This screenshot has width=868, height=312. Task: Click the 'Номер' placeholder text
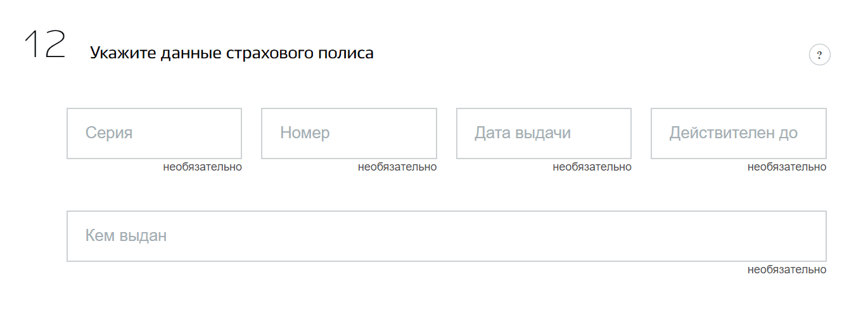pyautogui.click(x=305, y=133)
